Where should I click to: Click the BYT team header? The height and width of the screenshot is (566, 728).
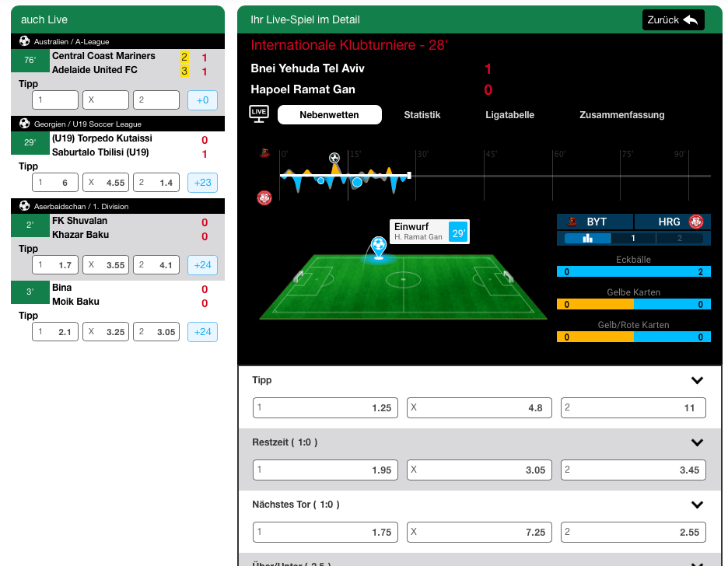pyautogui.click(x=595, y=222)
